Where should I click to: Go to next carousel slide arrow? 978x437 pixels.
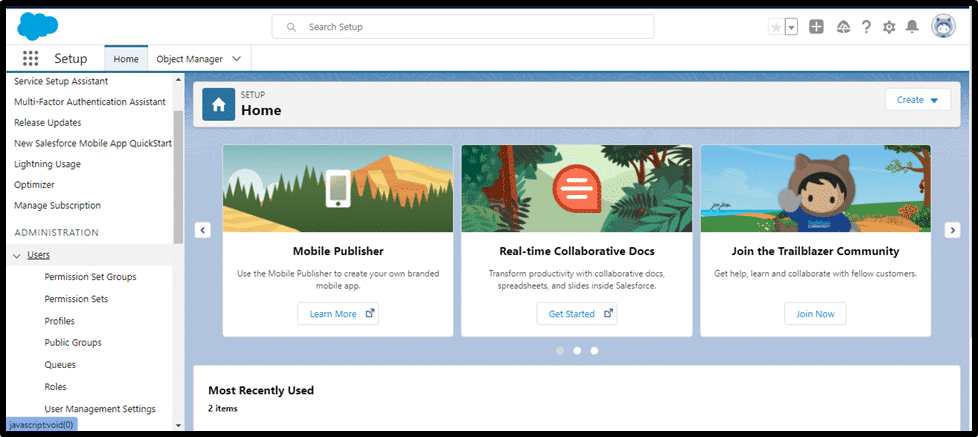click(952, 230)
